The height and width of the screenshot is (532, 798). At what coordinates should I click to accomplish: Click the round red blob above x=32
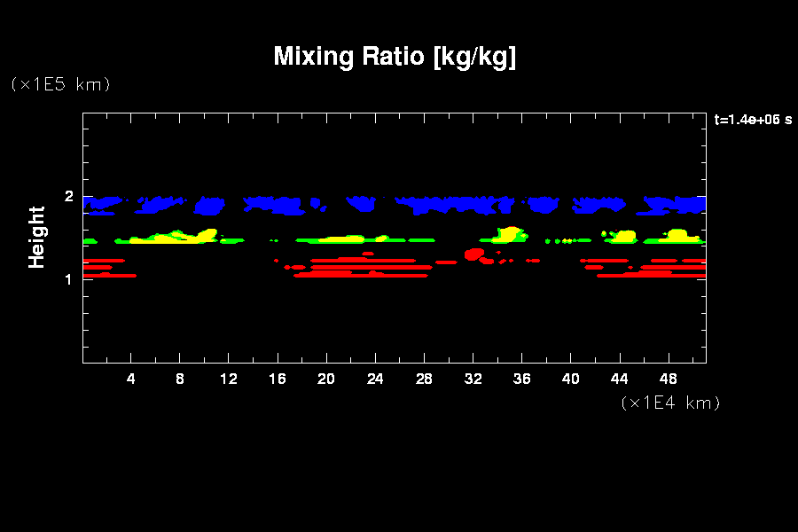(473, 254)
